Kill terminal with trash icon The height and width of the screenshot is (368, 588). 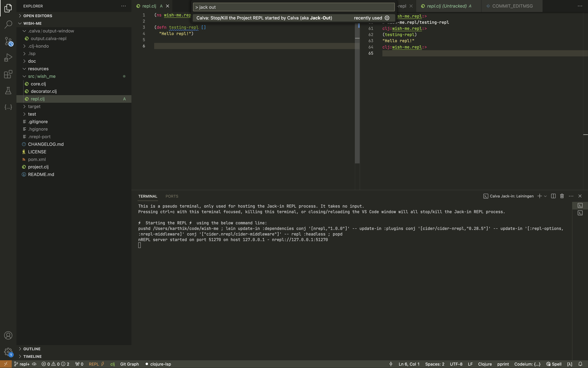562,196
